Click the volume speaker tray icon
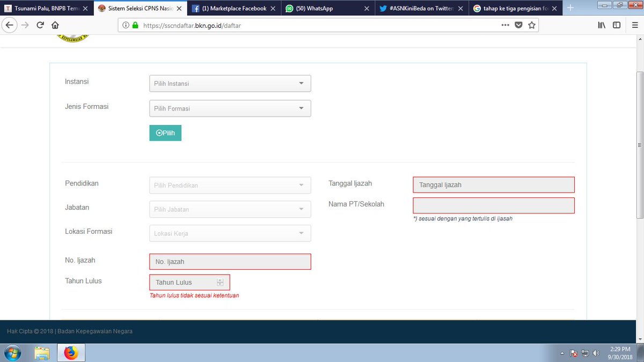The image size is (644, 362). click(x=596, y=353)
